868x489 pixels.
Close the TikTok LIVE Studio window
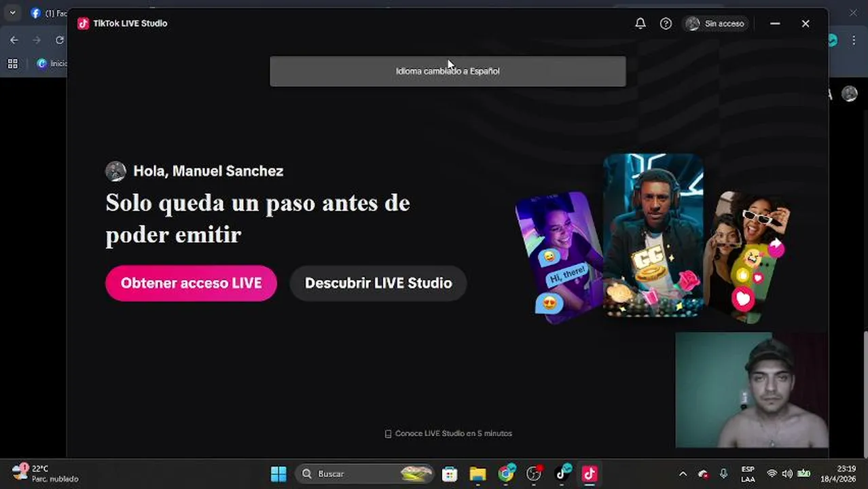point(806,24)
